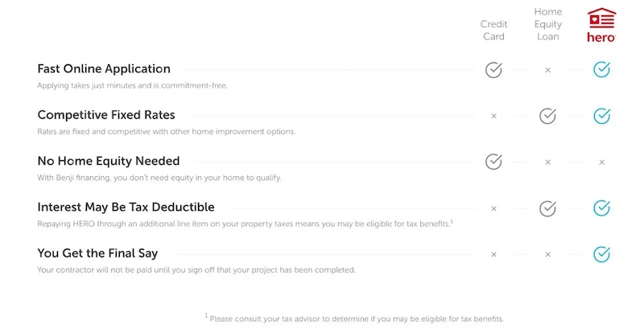Select the Home Equity Loan column header
Screen dimensions: 644x333
tap(548, 24)
